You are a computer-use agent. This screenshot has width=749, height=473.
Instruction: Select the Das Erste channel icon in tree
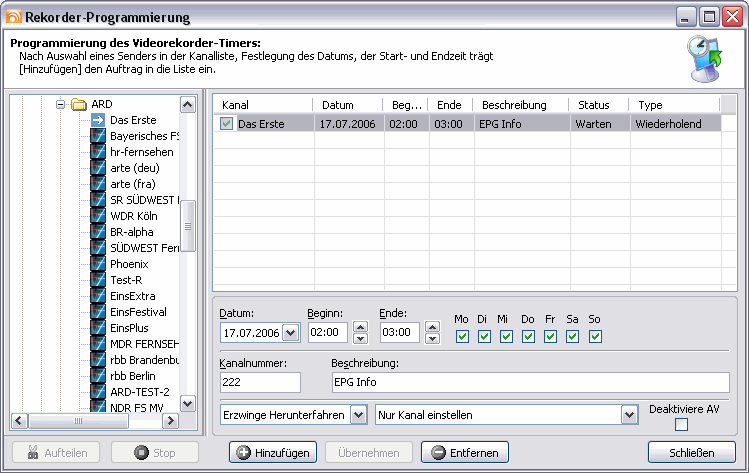98,120
